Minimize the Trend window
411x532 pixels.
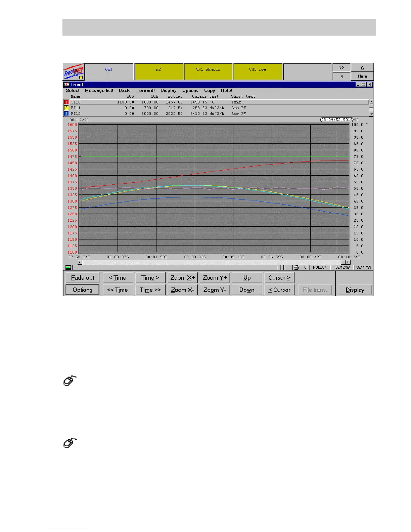tap(358, 85)
